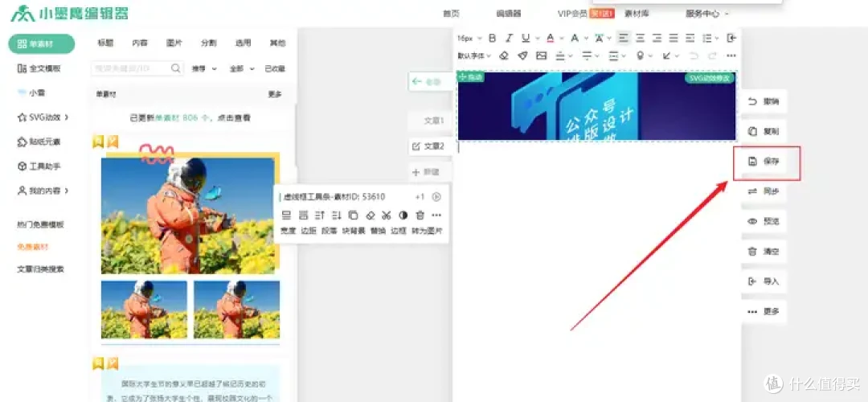Click 已收藏 favorites filter
This screenshot has height=402, width=868.
(x=275, y=68)
